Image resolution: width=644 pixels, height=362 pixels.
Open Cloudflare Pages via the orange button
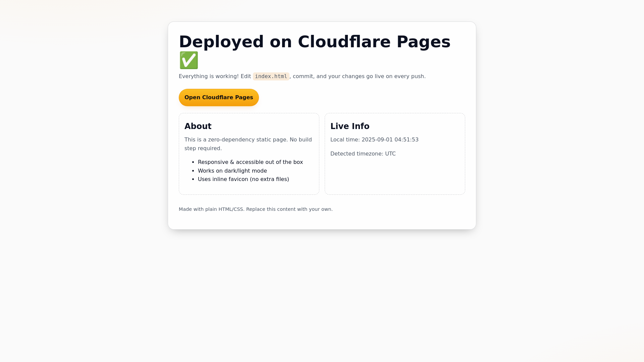pyautogui.click(x=219, y=98)
